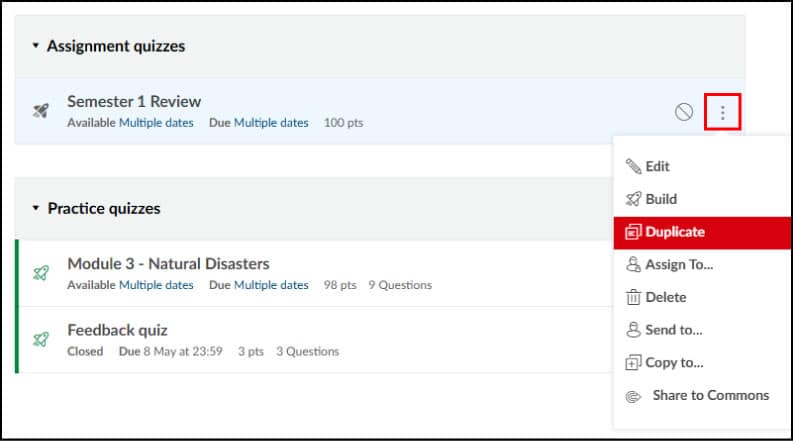Viewport: 793px width, 441px height.
Task: Choose Send to... in the menu
Action: coord(673,329)
